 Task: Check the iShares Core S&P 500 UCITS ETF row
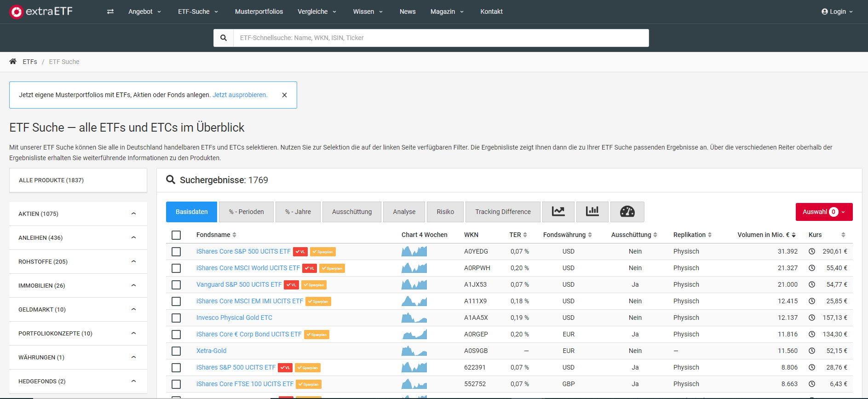coord(176,252)
